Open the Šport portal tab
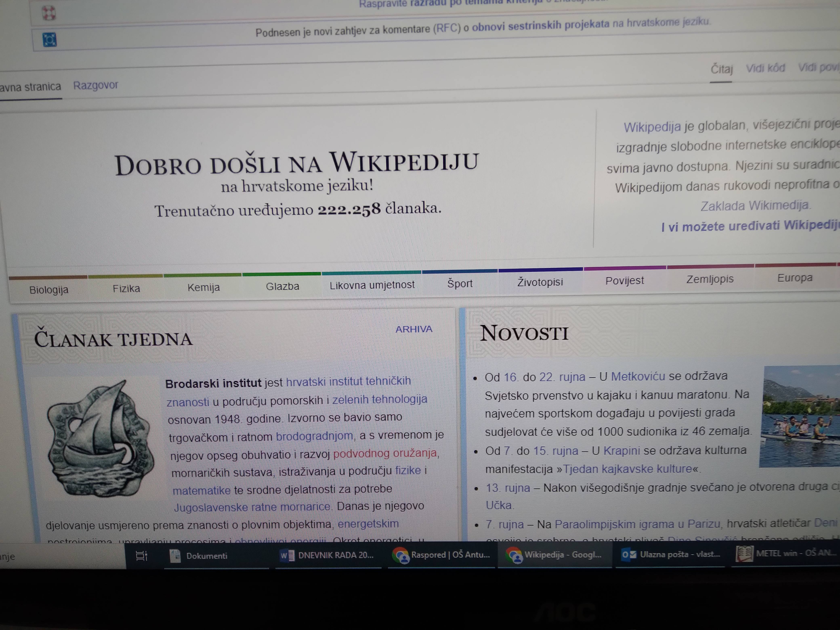Screen dimensions: 840x630 click(x=460, y=283)
